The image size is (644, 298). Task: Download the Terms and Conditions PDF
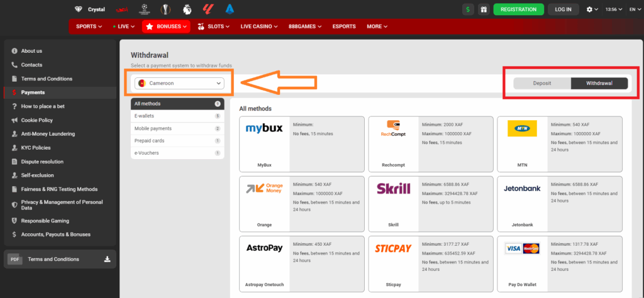tap(107, 259)
